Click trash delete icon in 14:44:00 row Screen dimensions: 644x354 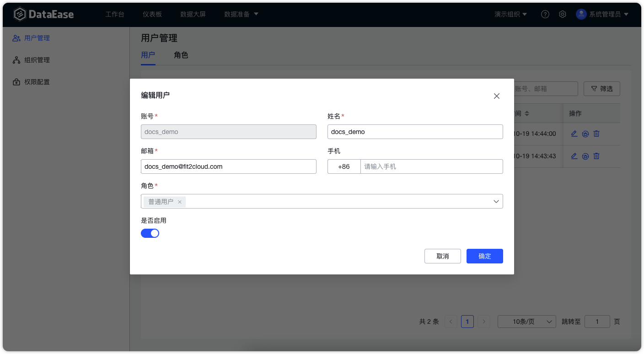(x=596, y=134)
